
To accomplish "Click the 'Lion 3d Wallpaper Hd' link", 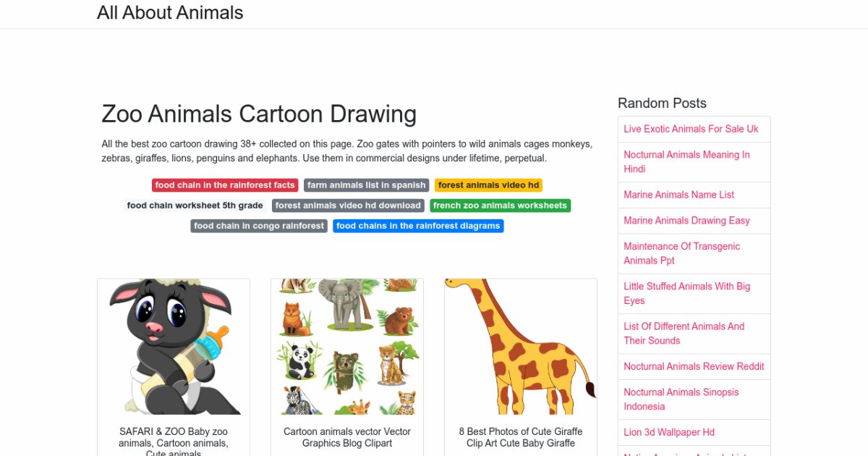I will [x=669, y=432].
